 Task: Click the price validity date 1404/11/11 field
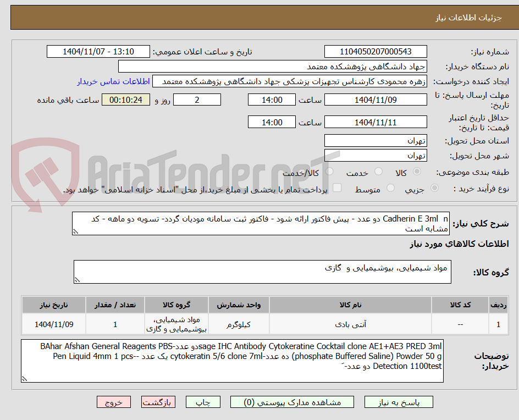pyautogui.click(x=376, y=122)
